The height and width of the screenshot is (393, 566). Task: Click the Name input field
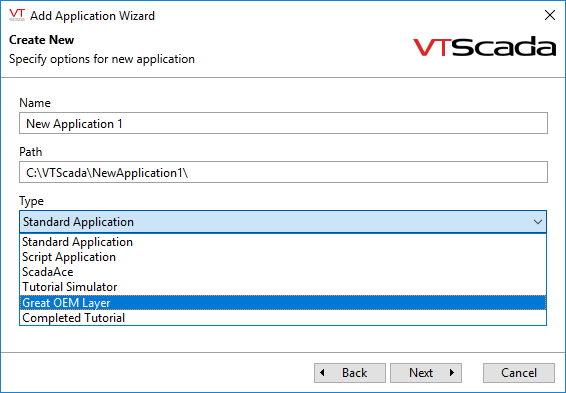pos(283,123)
